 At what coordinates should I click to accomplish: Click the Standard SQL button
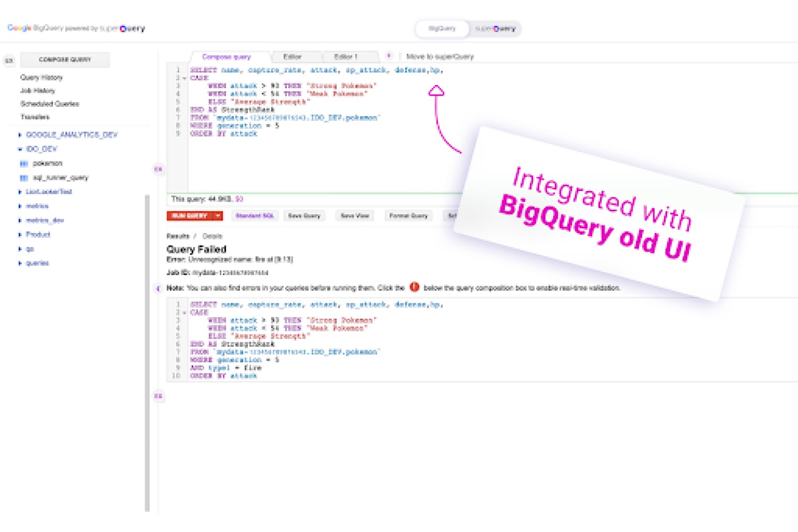[254, 215]
